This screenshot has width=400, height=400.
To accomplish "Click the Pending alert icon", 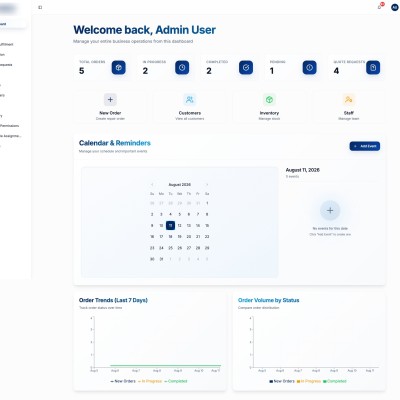I will (309, 68).
